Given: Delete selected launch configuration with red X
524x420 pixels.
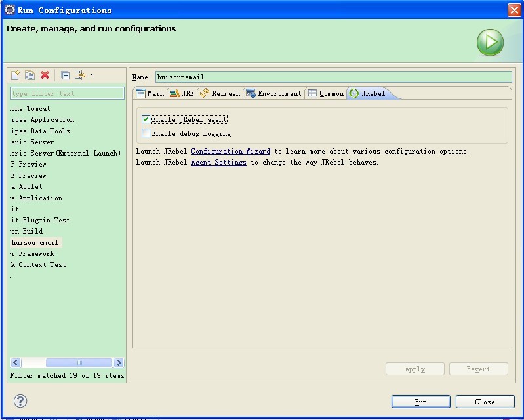Looking at the screenshot, I should 45,75.
